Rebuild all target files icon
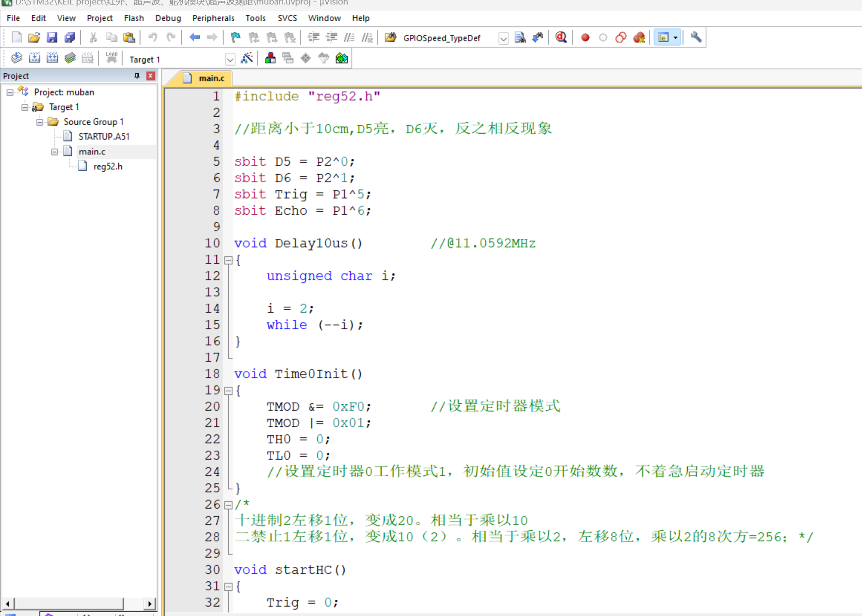862x616 pixels. pyautogui.click(x=52, y=58)
